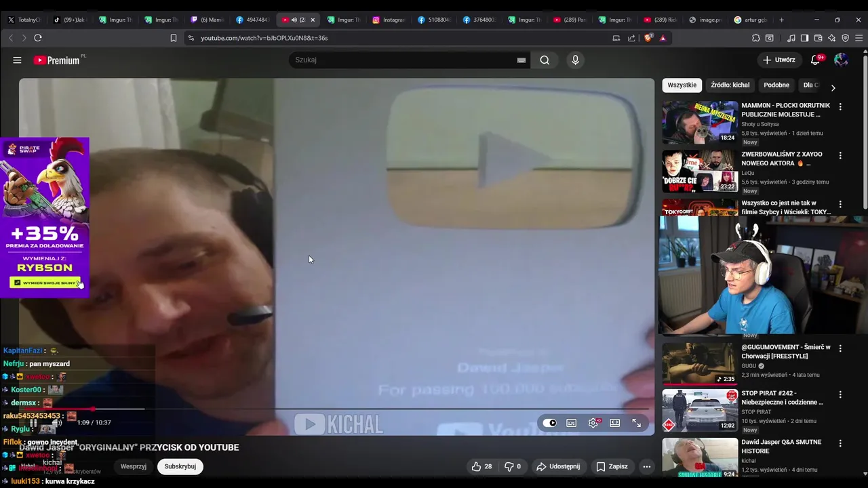The height and width of the screenshot is (488, 868).
Task: Install app icon in address bar
Action: tap(616, 38)
